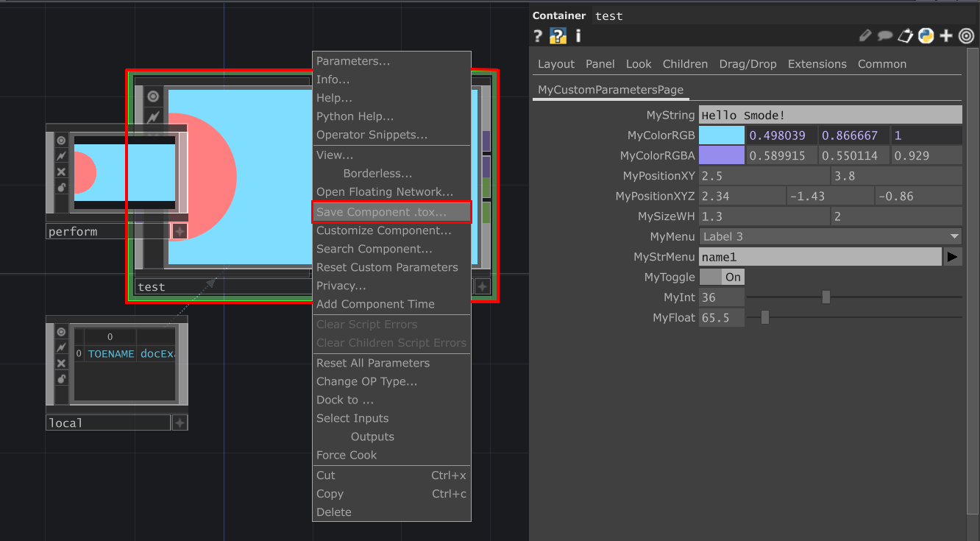
Task: Toggle X bypass flag on local node
Action: pyautogui.click(x=61, y=363)
